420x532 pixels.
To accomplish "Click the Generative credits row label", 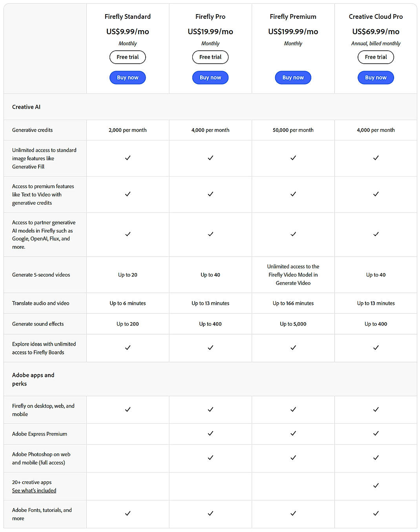I will pos(32,130).
